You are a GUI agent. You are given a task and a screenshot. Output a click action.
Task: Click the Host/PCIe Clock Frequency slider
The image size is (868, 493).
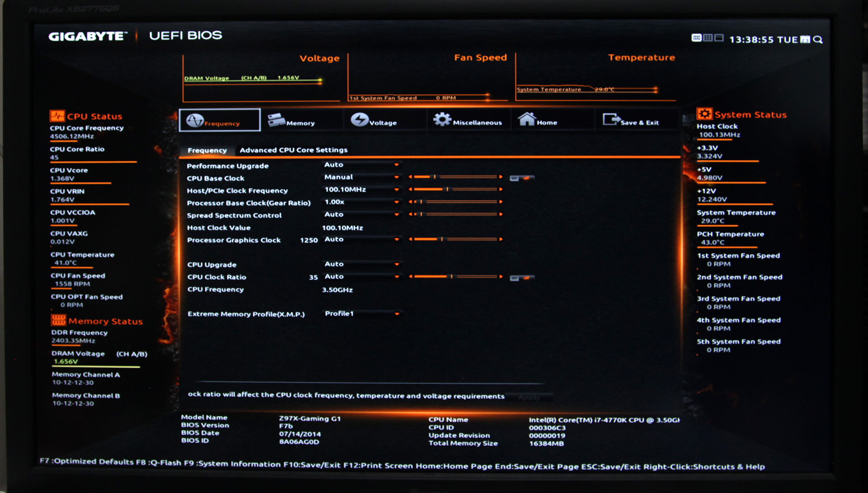click(x=456, y=190)
